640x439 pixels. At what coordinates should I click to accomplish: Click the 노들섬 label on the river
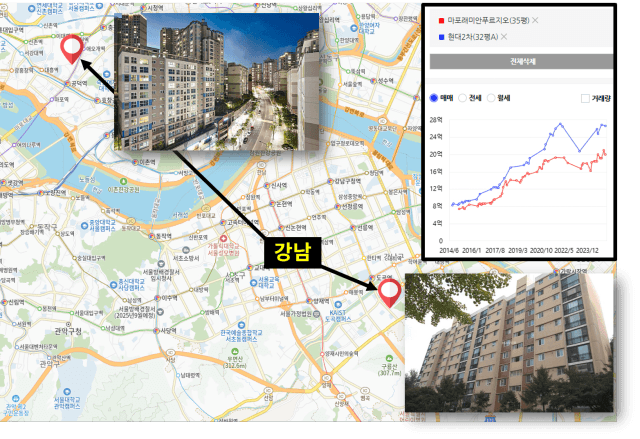tap(86, 179)
